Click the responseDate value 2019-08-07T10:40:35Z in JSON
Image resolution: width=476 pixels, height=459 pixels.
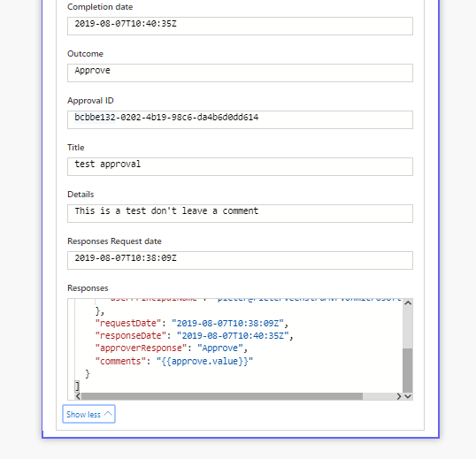233,336
